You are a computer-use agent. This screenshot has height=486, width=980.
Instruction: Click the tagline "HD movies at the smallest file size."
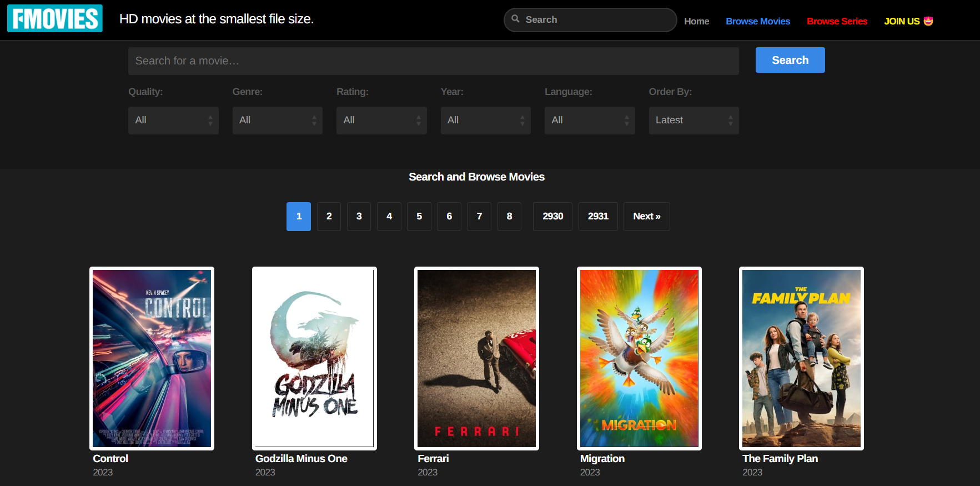pyautogui.click(x=217, y=19)
